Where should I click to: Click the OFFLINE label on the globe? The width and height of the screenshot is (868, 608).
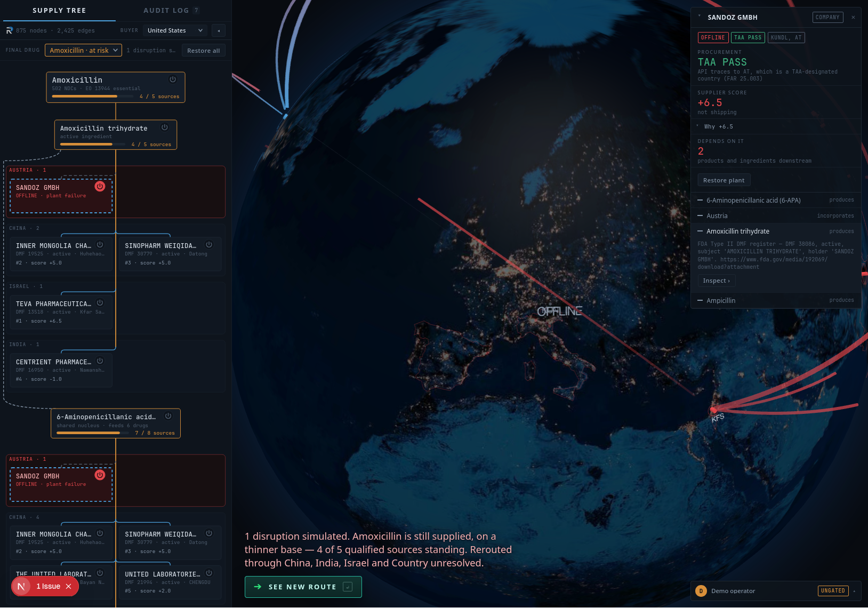point(560,311)
